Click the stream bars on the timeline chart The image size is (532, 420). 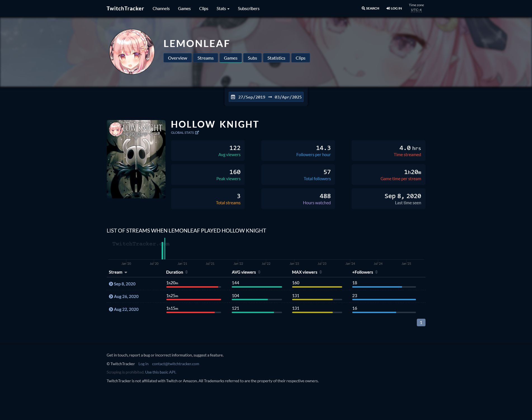(x=164, y=249)
